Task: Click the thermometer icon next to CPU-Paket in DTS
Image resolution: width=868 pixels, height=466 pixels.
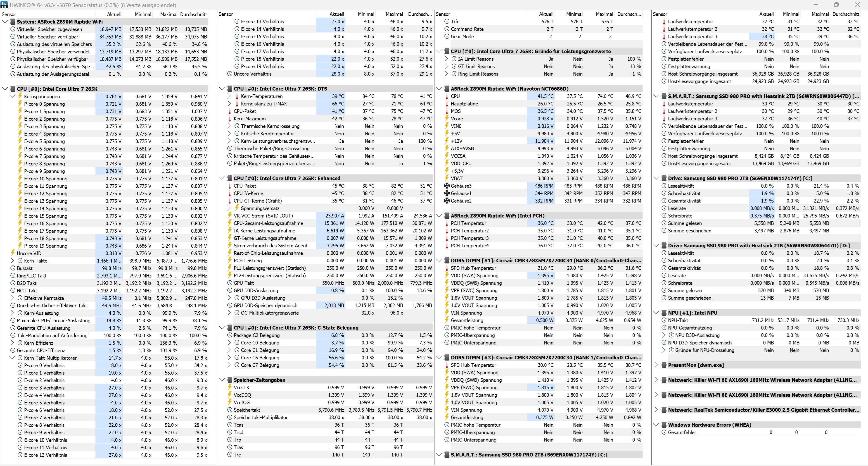Action: click(x=230, y=111)
